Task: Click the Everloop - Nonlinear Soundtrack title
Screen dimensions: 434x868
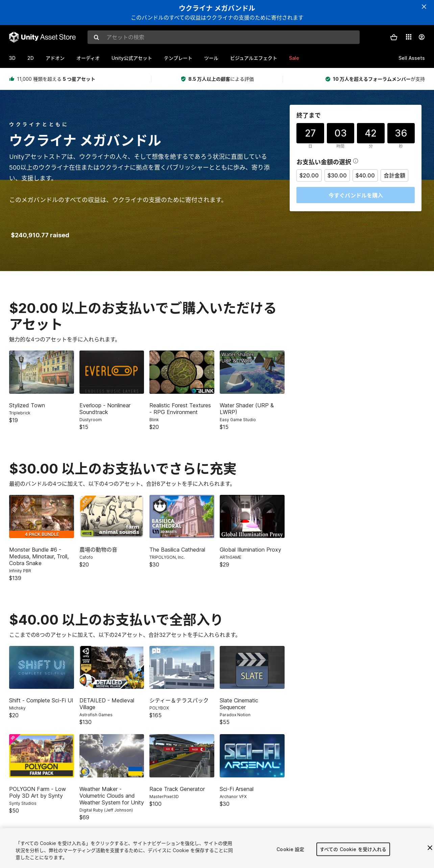Action: [x=105, y=409]
